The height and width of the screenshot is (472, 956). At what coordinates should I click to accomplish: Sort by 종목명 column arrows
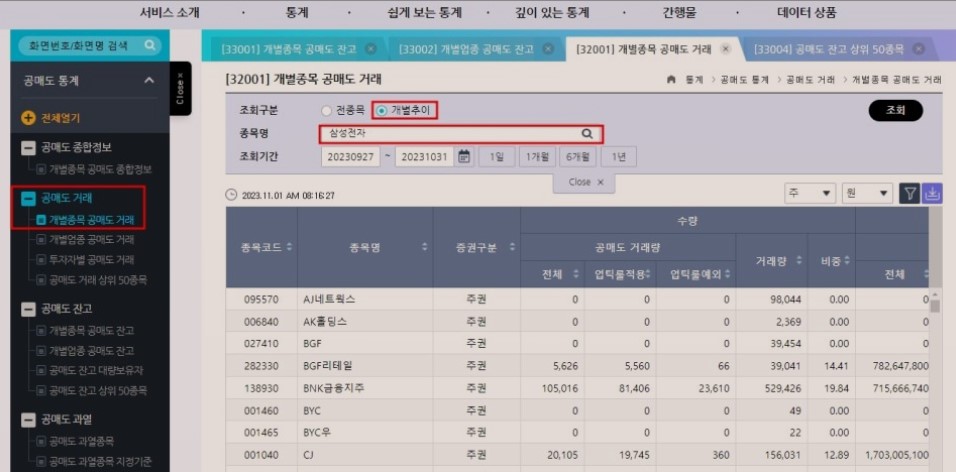tap(424, 247)
